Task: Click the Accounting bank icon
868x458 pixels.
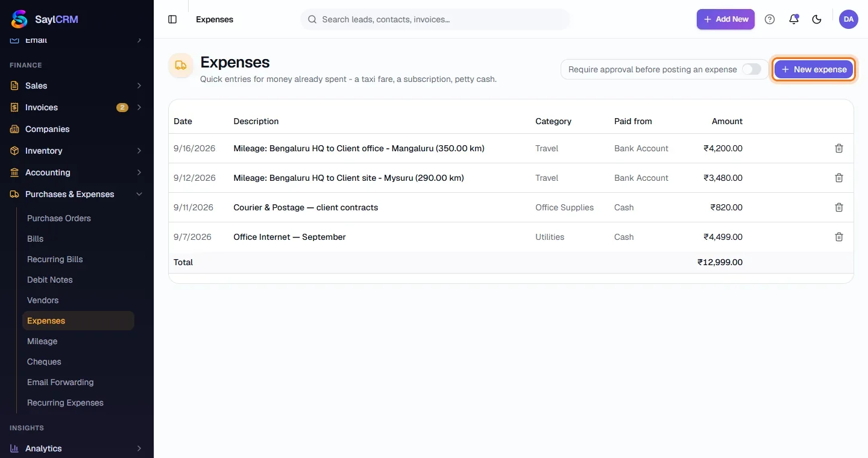Action: (14, 172)
